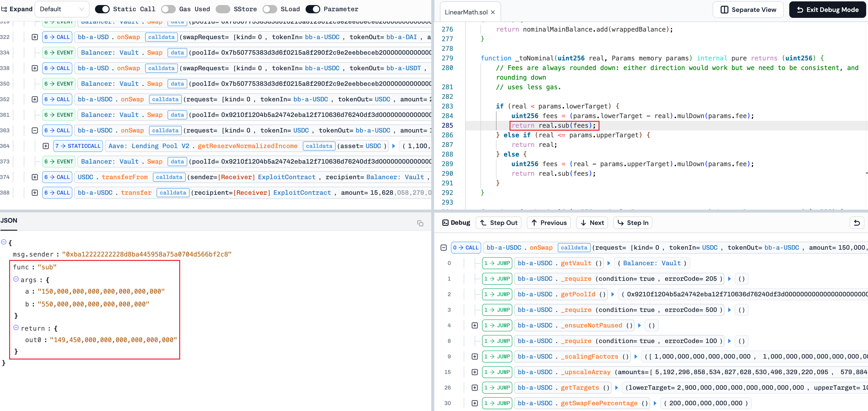The width and height of the screenshot is (868, 411).
Task: Show the getVault return value arrow
Action: (x=609, y=263)
